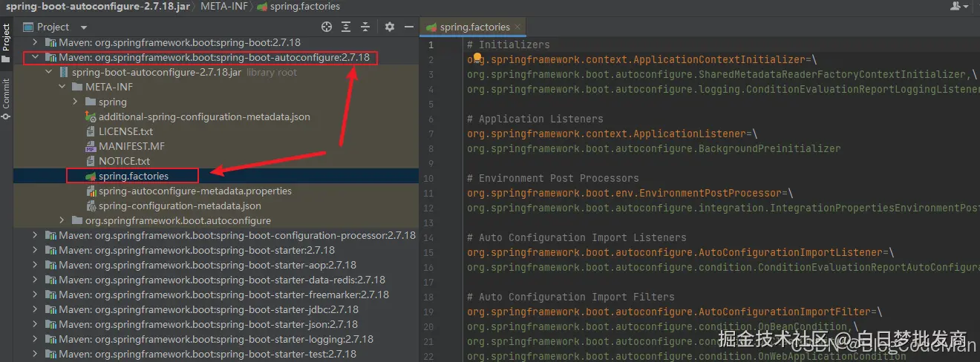Click the intention light bulb in gutter
Viewport: 980px width, 362px height.
point(477,56)
